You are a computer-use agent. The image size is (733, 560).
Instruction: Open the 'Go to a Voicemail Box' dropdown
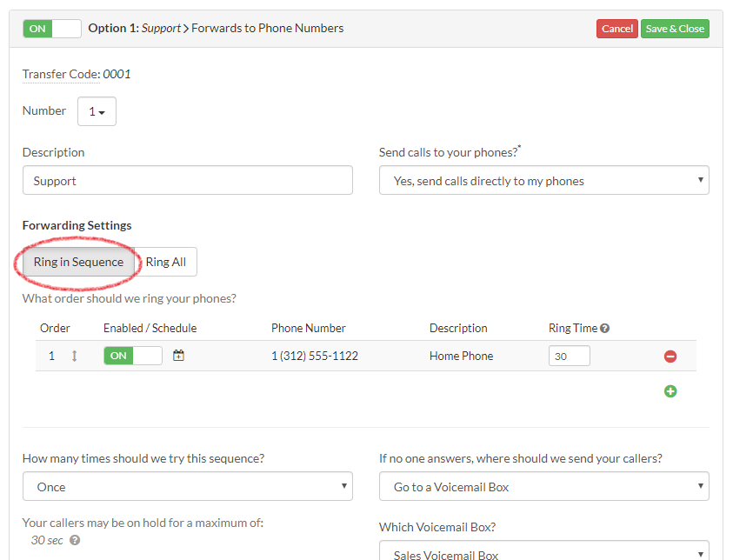pyautogui.click(x=543, y=486)
